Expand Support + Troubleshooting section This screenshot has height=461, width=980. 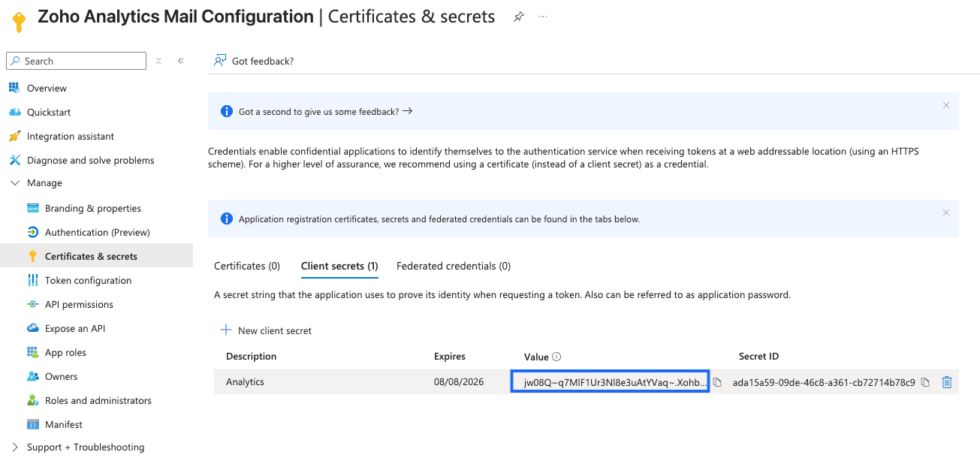point(15,447)
